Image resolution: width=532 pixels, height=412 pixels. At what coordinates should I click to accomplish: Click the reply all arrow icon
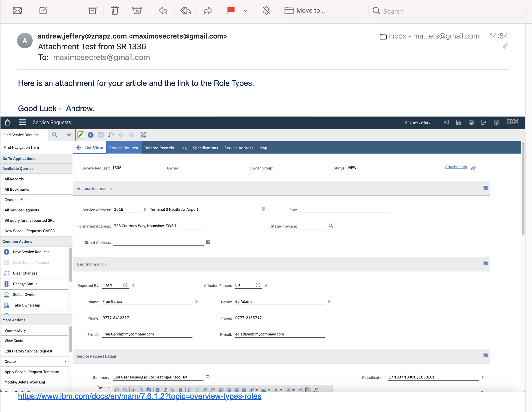click(x=185, y=10)
